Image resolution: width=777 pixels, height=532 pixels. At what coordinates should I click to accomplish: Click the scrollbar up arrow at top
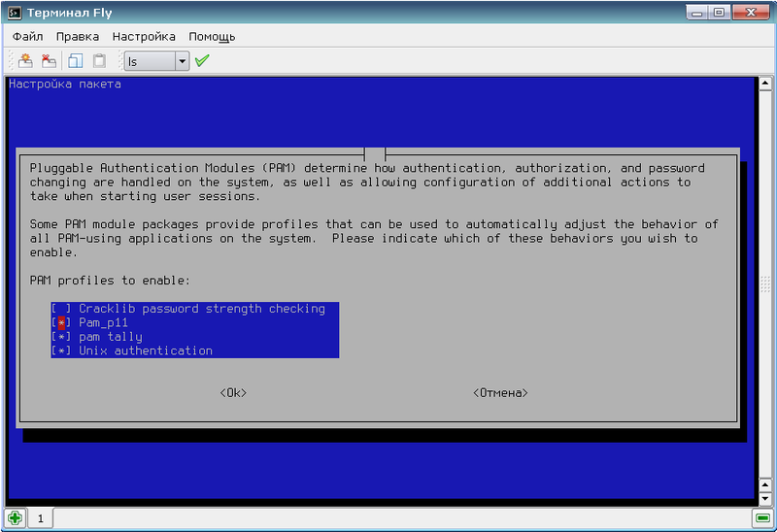[765, 83]
